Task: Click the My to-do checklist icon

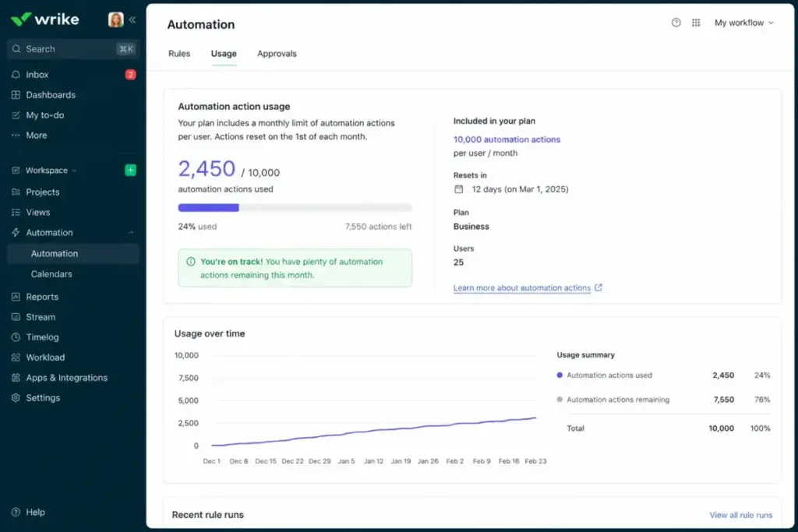Action: point(16,115)
